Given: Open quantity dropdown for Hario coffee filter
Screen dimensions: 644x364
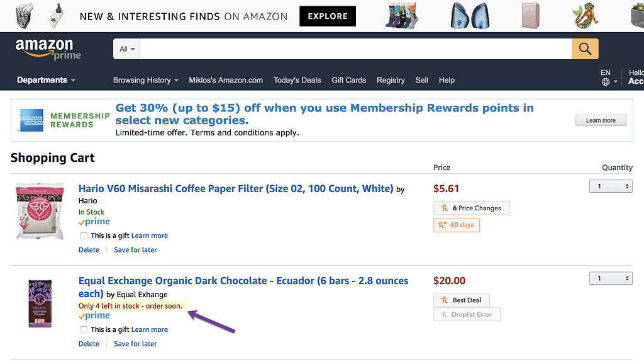Looking at the screenshot, I should pos(611,186).
